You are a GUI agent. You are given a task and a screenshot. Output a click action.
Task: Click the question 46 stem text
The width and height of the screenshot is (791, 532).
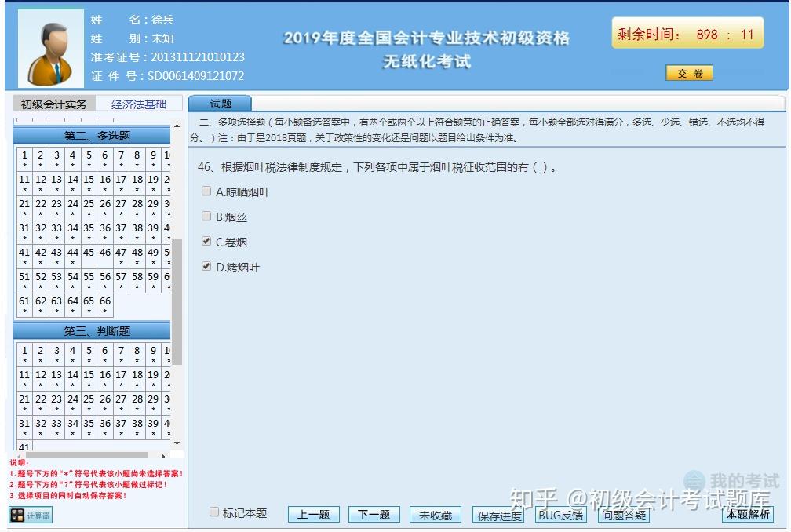377,167
